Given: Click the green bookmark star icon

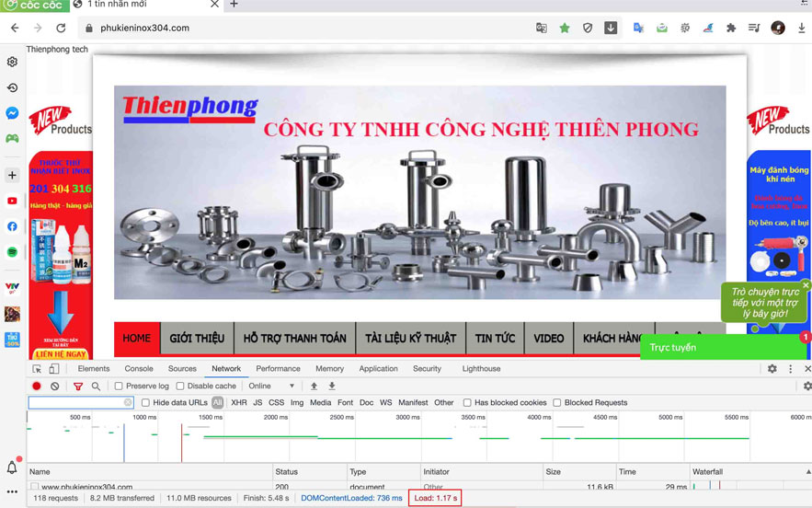Looking at the screenshot, I should point(565,28).
